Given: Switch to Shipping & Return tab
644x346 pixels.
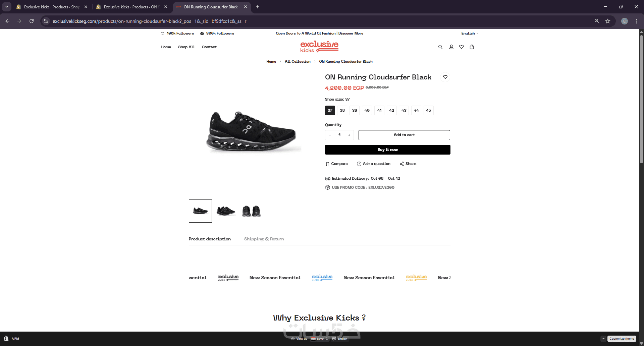Looking at the screenshot, I should point(264,239).
